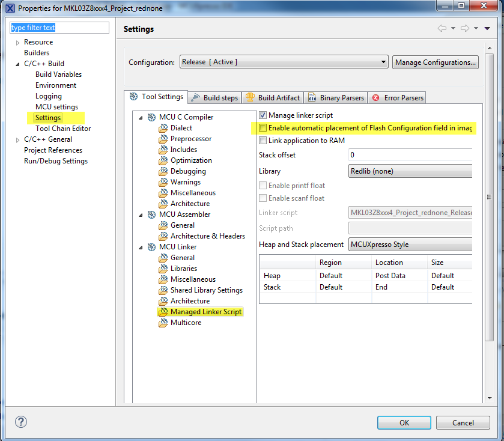Click the Dialect folder icon
The height and width of the screenshot is (441, 504).
163,128
